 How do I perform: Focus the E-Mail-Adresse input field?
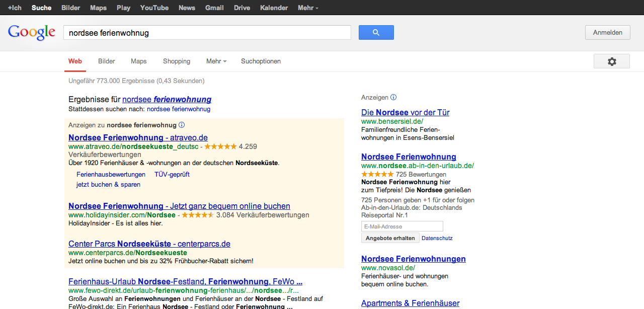click(x=402, y=226)
